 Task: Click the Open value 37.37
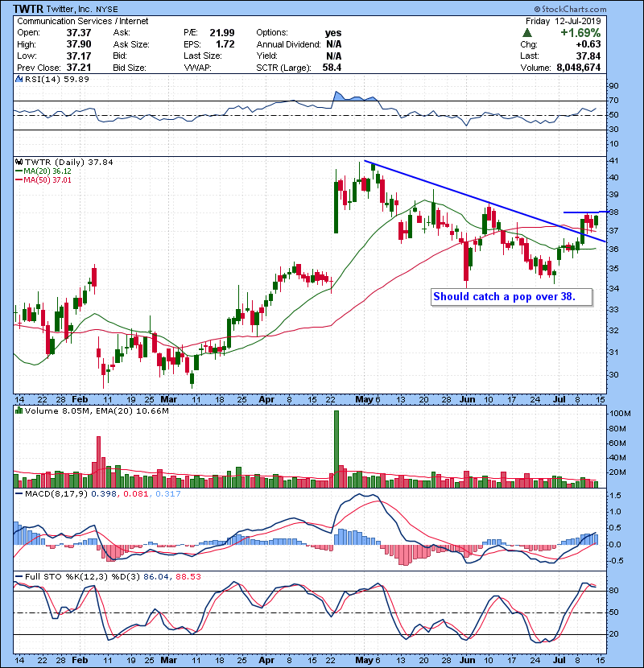point(79,33)
